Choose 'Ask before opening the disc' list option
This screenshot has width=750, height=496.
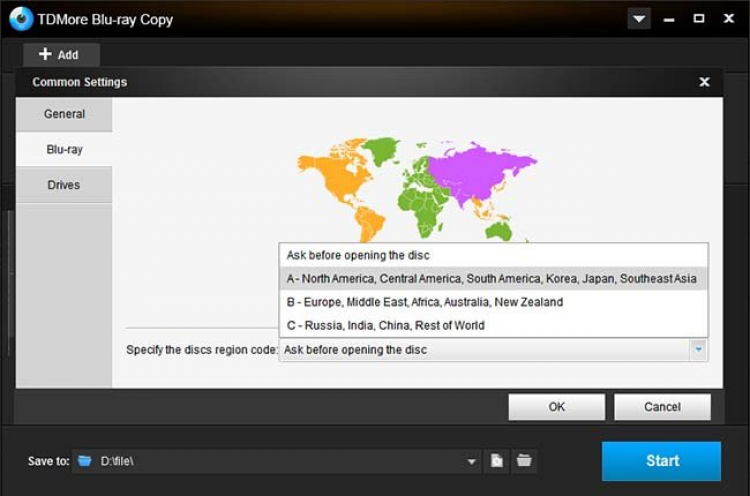(x=493, y=255)
